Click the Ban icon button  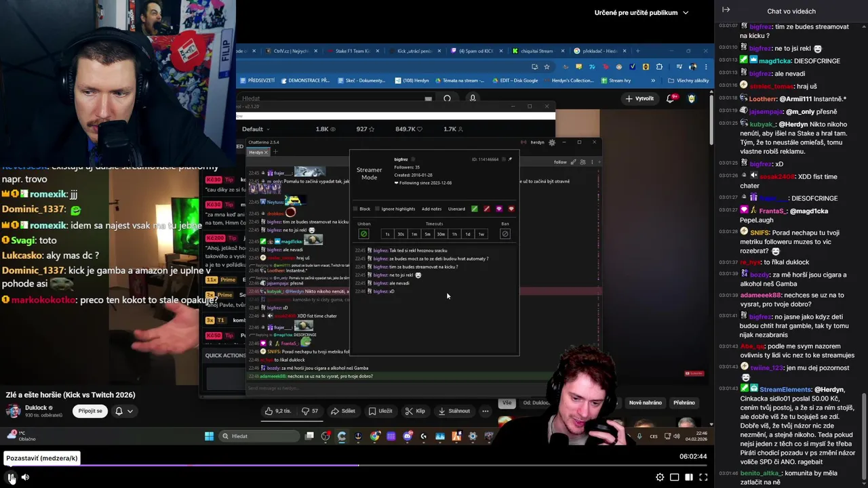(x=505, y=234)
